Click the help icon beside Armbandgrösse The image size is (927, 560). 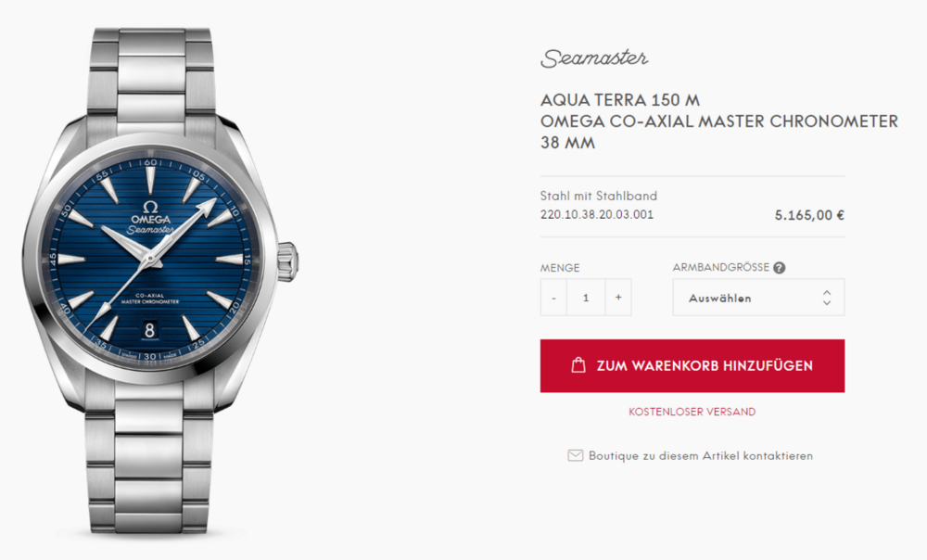tap(780, 268)
